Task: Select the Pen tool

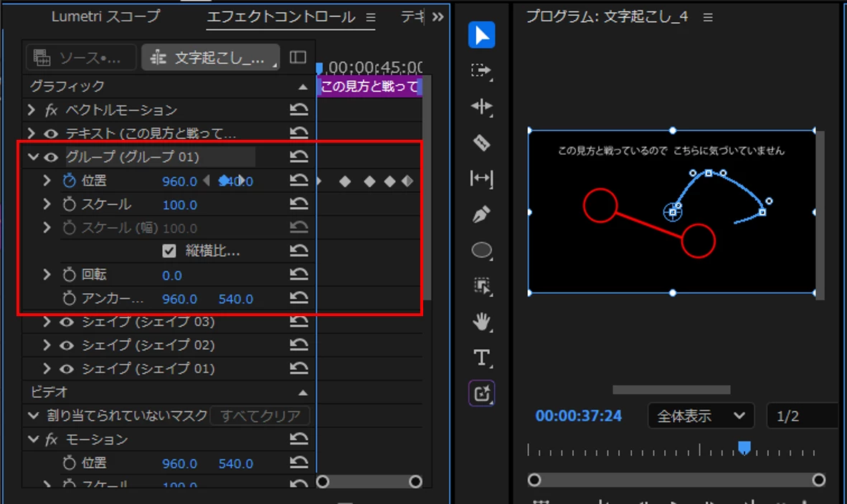Action: click(x=481, y=214)
